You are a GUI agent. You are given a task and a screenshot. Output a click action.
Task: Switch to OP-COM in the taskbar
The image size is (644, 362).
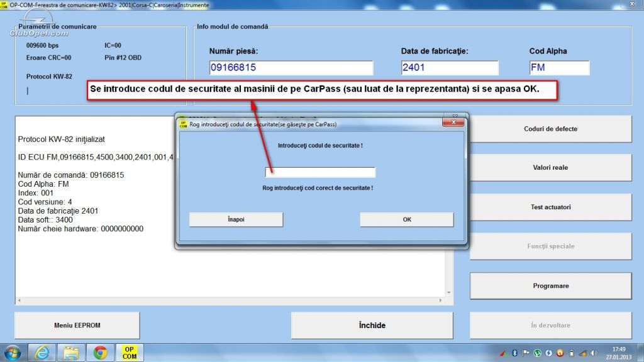pos(130,353)
